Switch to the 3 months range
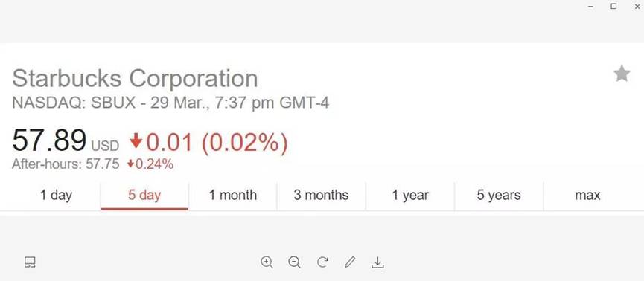The height and width of the screenshot is (281, 644). (321, 195)
